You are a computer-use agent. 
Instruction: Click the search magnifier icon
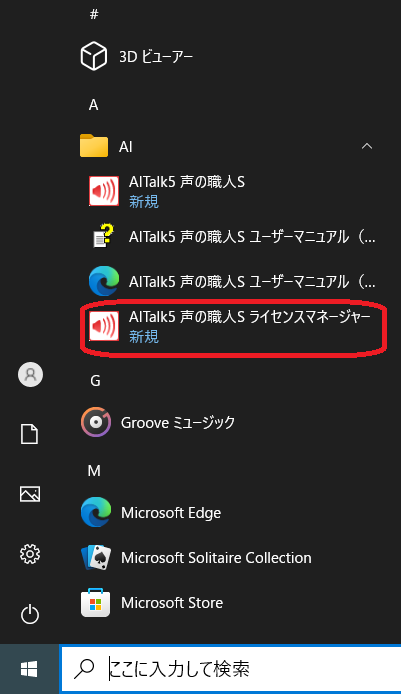point(84,669)
